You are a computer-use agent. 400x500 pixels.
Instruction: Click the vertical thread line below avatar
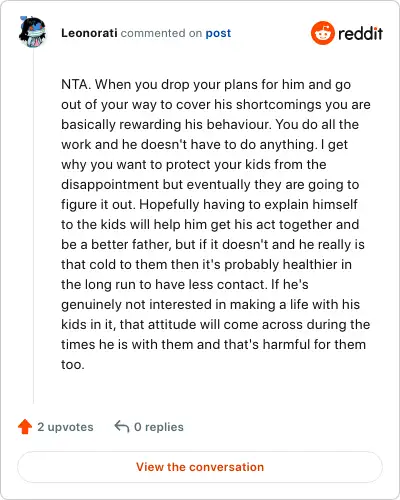[33, 227]
